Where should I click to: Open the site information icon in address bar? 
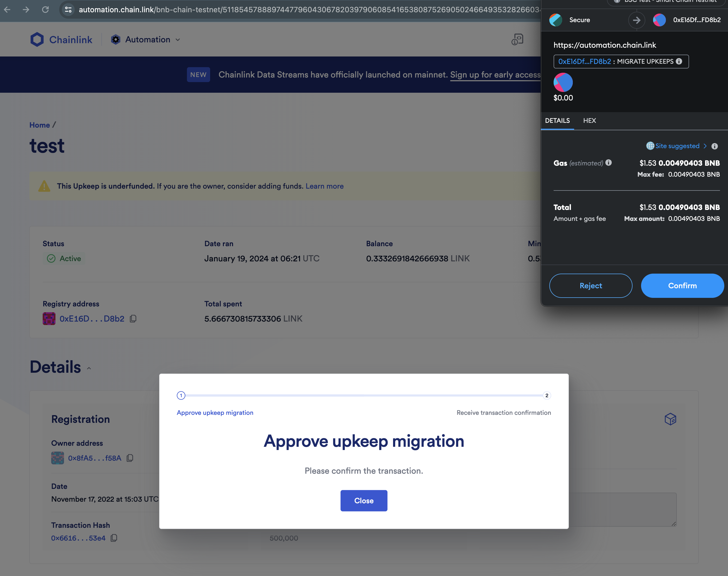68,9
